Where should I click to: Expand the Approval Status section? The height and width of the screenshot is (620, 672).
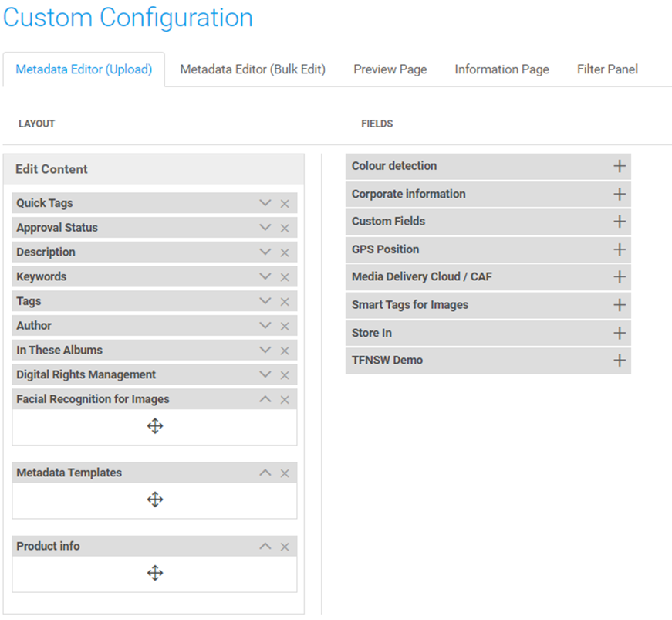click(265, 228)
